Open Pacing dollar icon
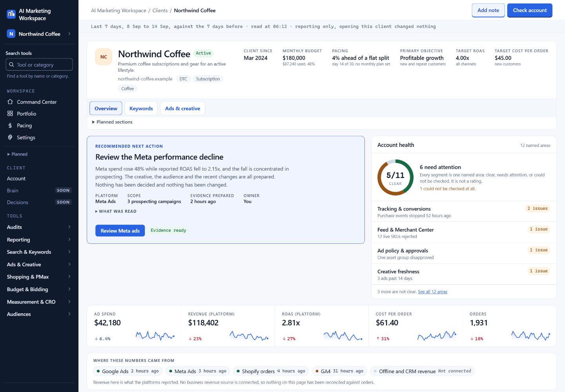 coord(10,125)
